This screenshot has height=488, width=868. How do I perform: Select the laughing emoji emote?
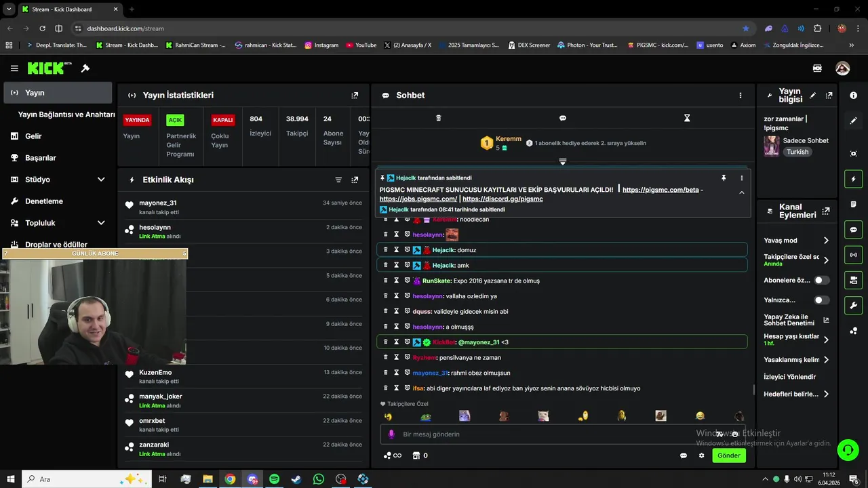[x=700, y=416]
